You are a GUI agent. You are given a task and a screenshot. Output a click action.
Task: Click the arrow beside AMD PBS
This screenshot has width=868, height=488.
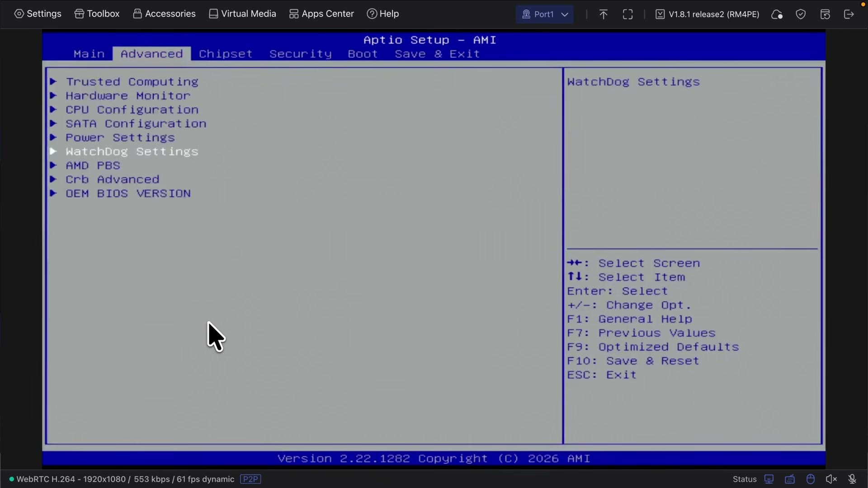tap(53, 165)
